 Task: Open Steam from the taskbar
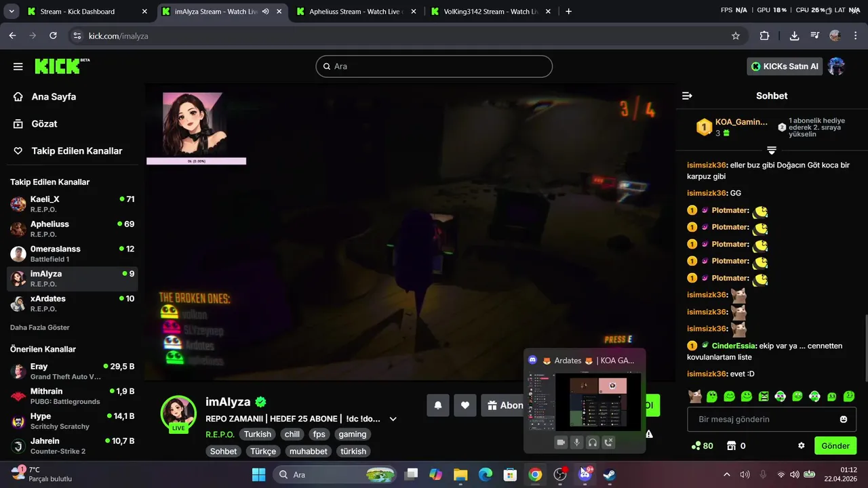[x=610, y=474]
